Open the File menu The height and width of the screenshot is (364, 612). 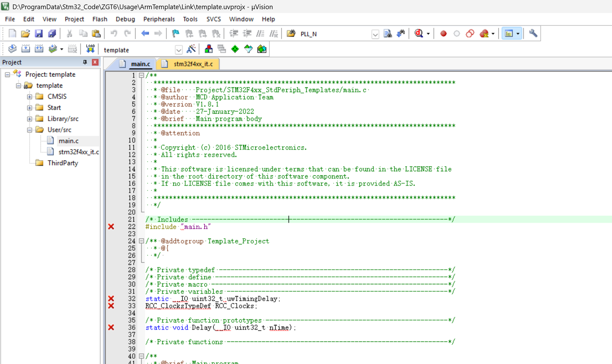tap(10, 19)
